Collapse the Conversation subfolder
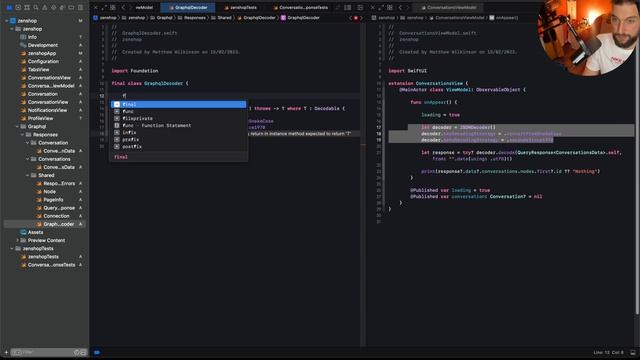The height and width of the screenshot is (360, 640). tap(28, 143)
